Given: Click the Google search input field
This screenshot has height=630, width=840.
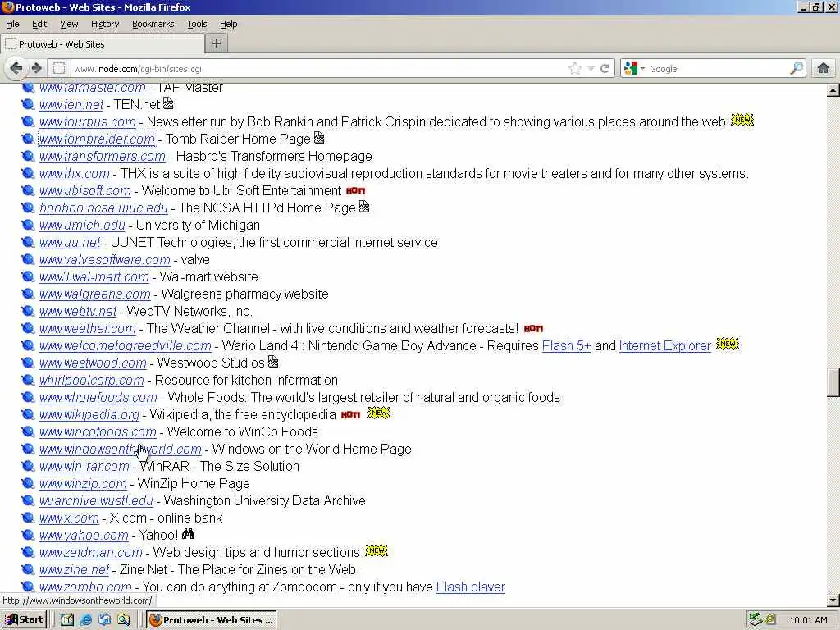Looking at the screenshot, I should [717, 69].
